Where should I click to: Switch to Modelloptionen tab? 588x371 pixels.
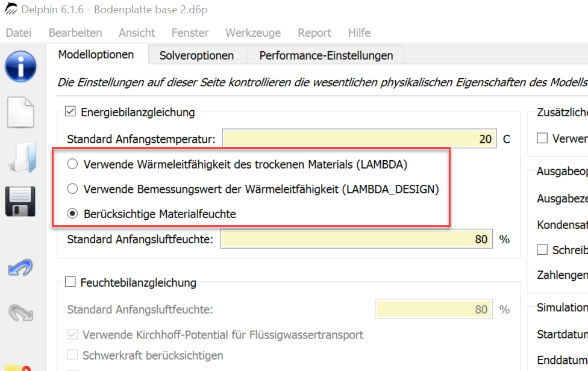tap(96, 55)
